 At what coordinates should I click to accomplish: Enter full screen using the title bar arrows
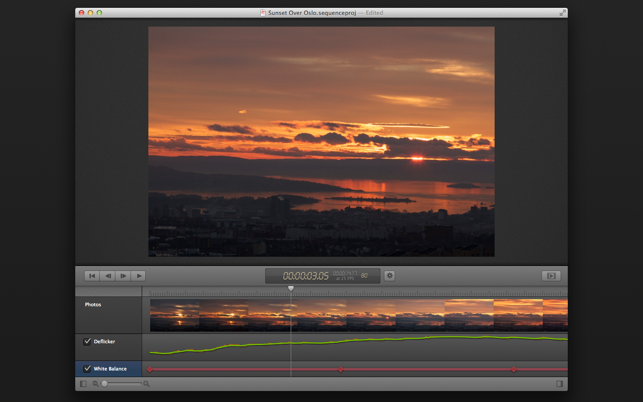tap(563, 13)
